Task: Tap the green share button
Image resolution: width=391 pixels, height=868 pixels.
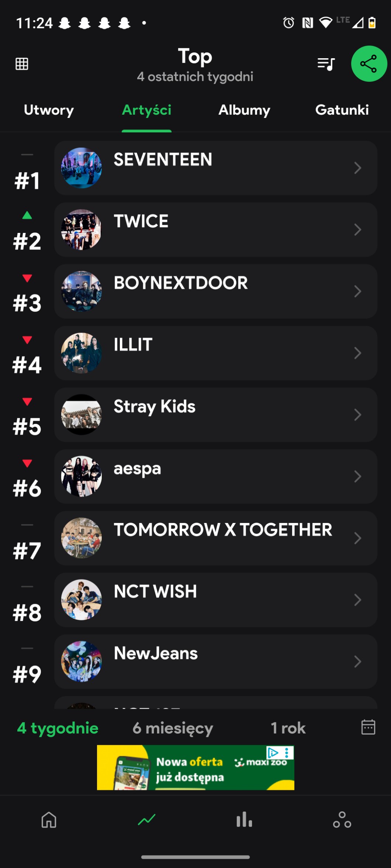Action: tap(369, 64)
